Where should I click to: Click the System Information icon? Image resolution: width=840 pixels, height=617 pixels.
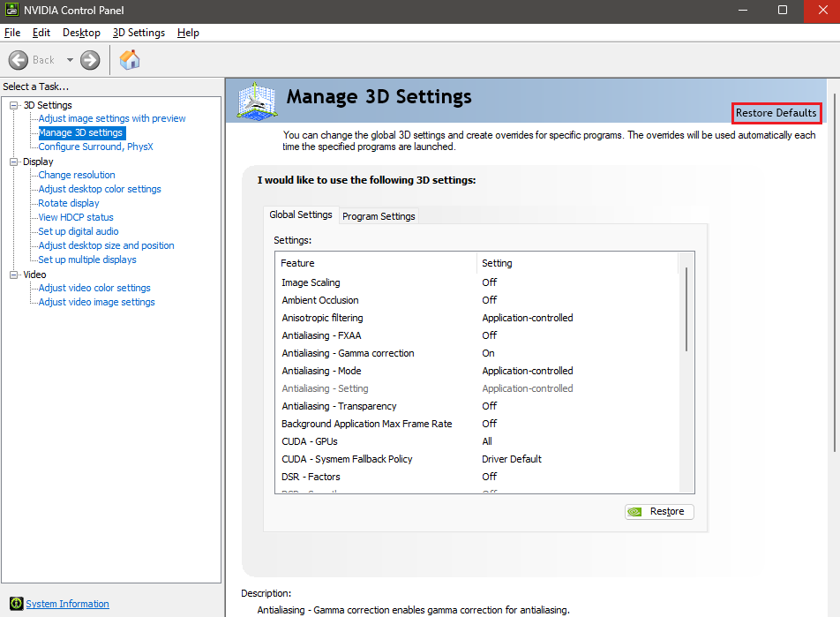tap(17, 604)
